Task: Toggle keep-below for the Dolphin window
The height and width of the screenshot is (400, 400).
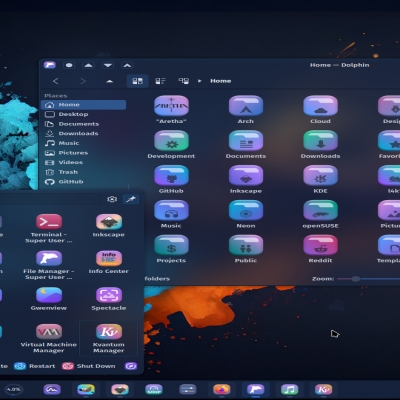Action: [108, 65]
